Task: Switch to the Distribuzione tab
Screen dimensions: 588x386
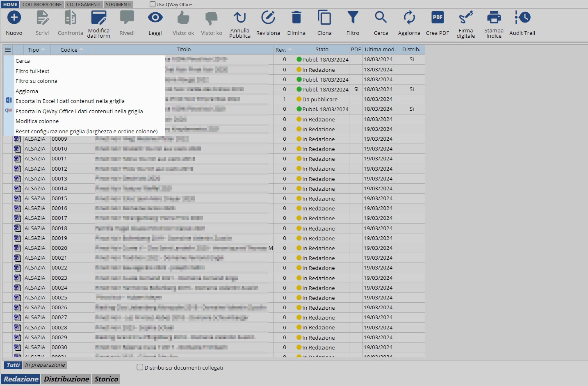Action: tap(66, 379)
